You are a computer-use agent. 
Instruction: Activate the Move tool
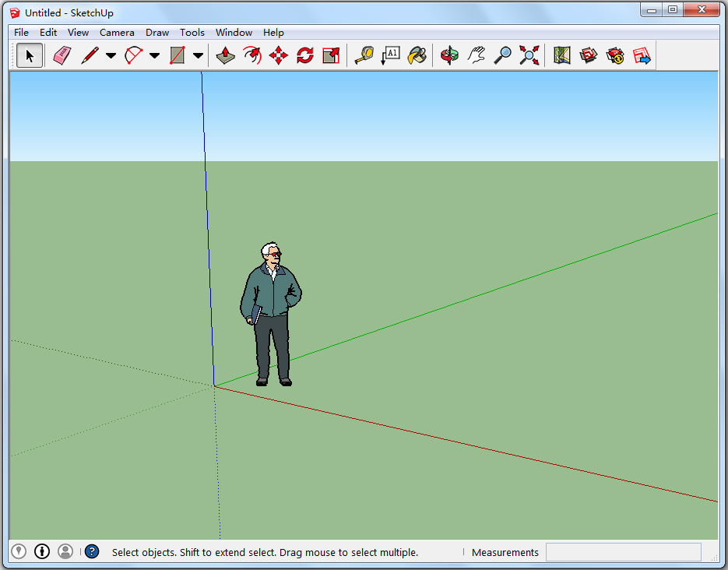(x=278, y=55)
